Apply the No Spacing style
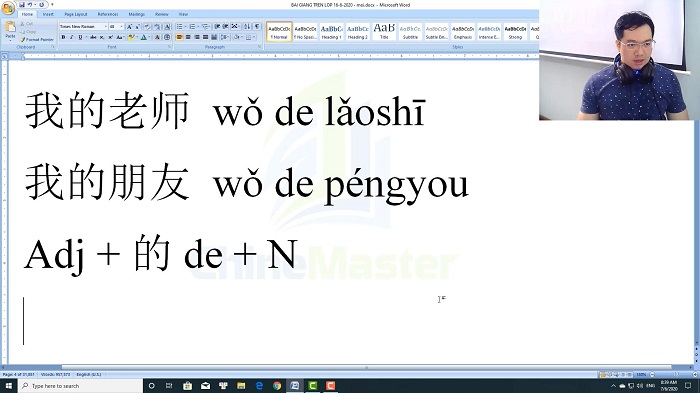Screen dimensions: 700x393 (x=305, y=32)
